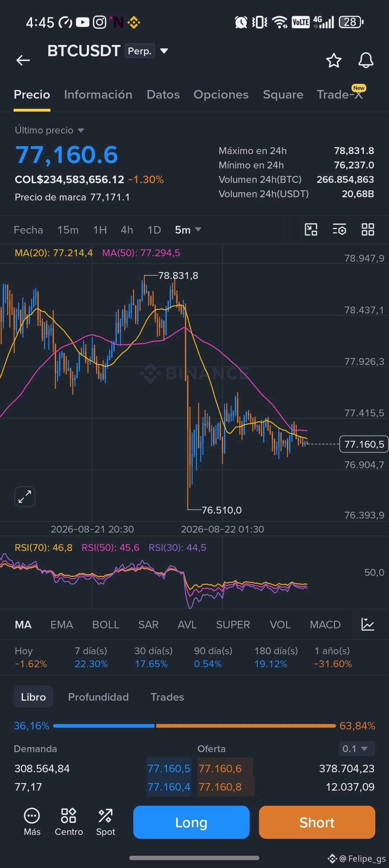389x868 pixels.
Task: Open the Último precio dropdown
Action: tap(49, 130)
